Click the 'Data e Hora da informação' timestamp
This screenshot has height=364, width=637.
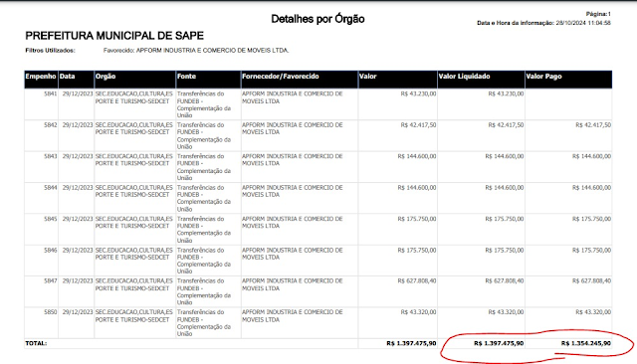point(544,23)
